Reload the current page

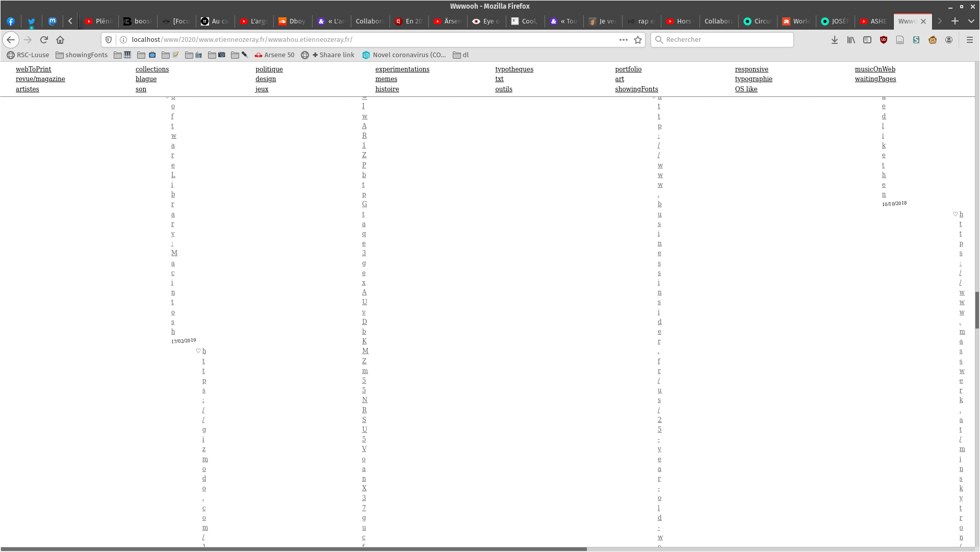44,40
